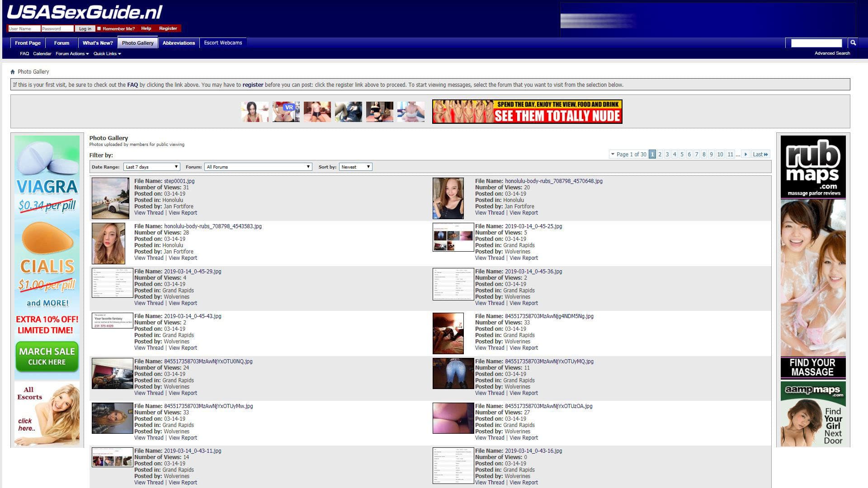Expand the Page 1 of 30 dropdown
This screenshot has width=868, height=488.
[x=628, y=155]
